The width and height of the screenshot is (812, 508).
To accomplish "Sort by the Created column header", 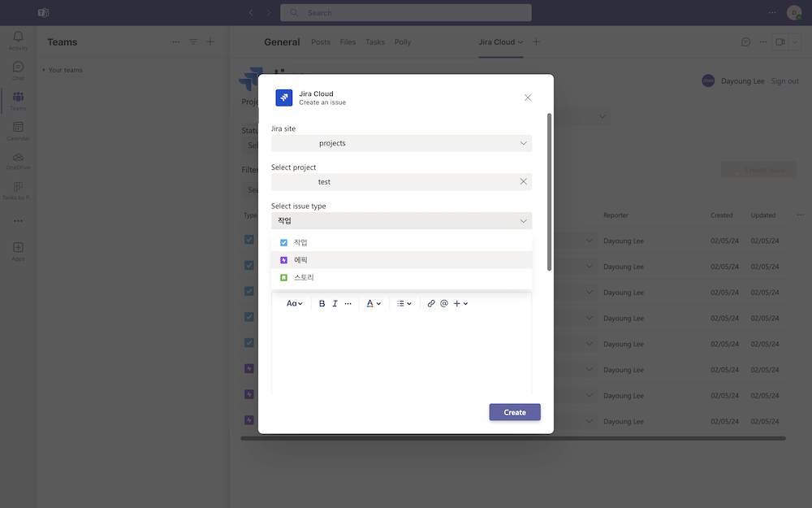I will (x=721, y=215).
